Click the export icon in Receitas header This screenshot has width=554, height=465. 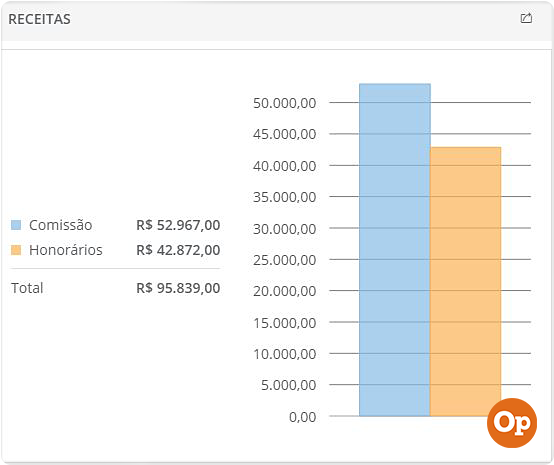pyautogui.click(x=526, y=18)
